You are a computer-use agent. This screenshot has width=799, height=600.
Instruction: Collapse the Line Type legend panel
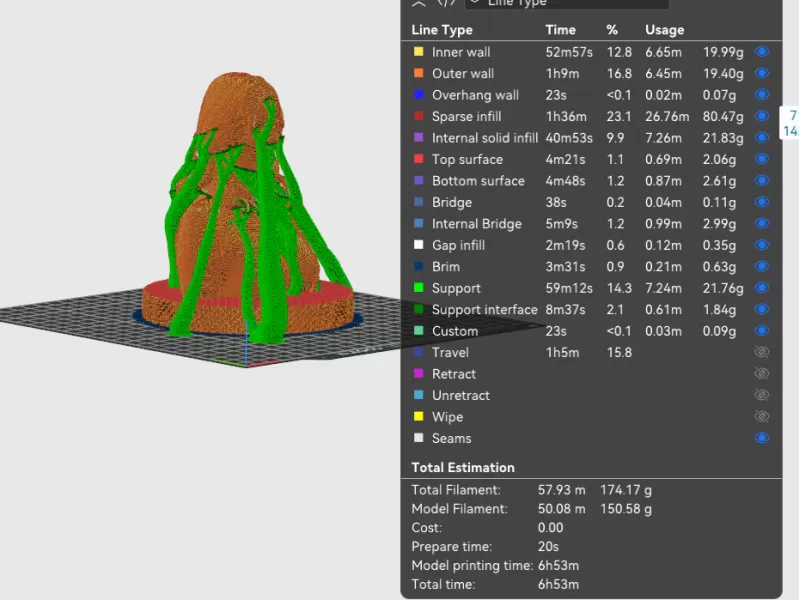point(419,3)
